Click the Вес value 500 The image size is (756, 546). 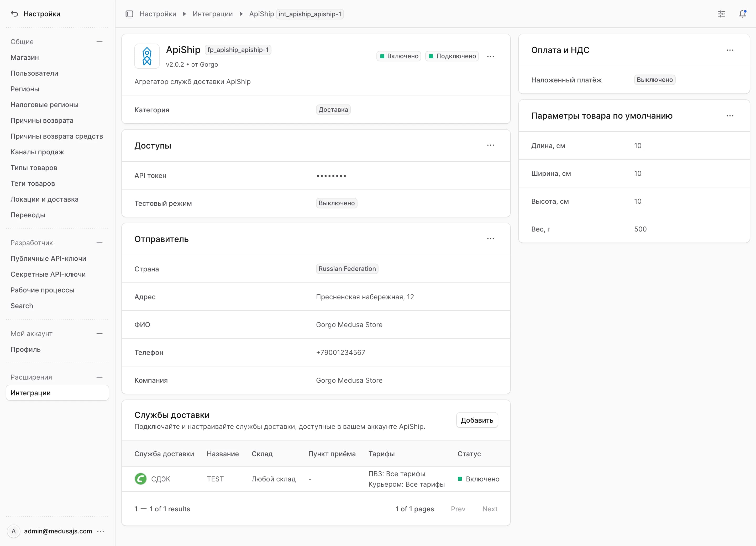(640, 229)
